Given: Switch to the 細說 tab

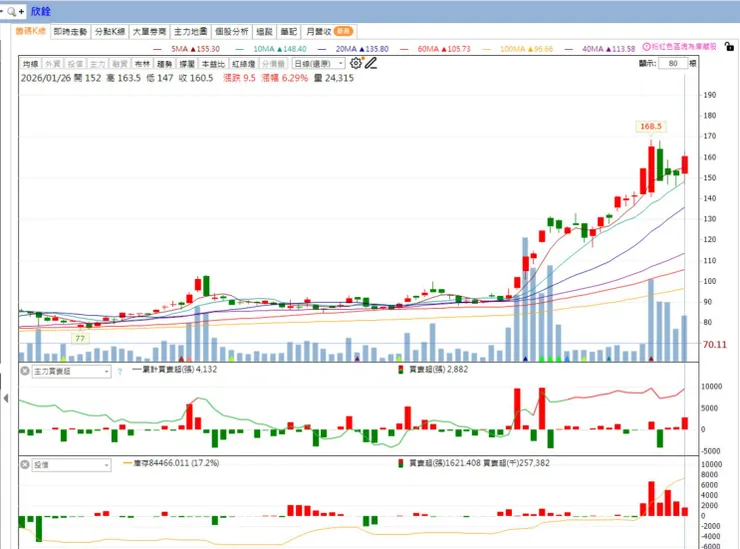Looking at the screenshot, I should point(264,32).
